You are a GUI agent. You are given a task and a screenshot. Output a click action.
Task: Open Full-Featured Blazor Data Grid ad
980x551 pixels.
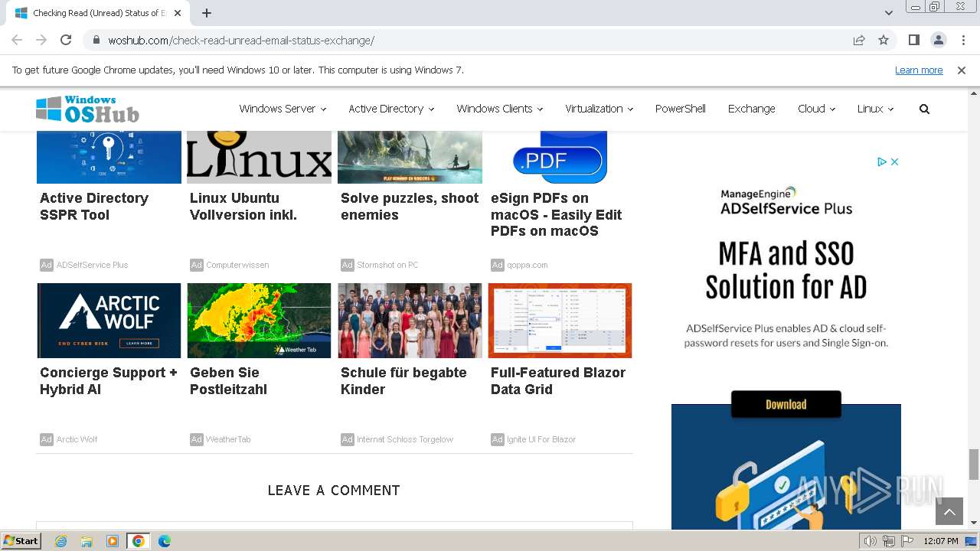point(558,381)
